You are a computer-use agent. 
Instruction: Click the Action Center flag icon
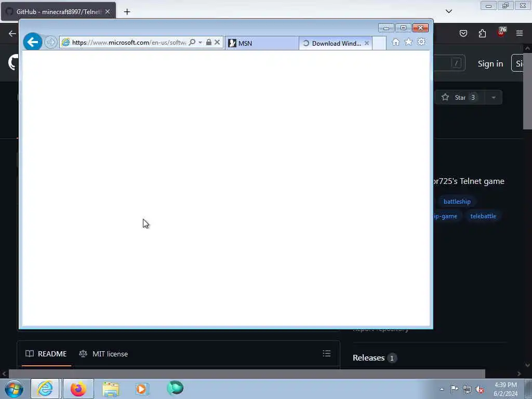click(454, 390)
